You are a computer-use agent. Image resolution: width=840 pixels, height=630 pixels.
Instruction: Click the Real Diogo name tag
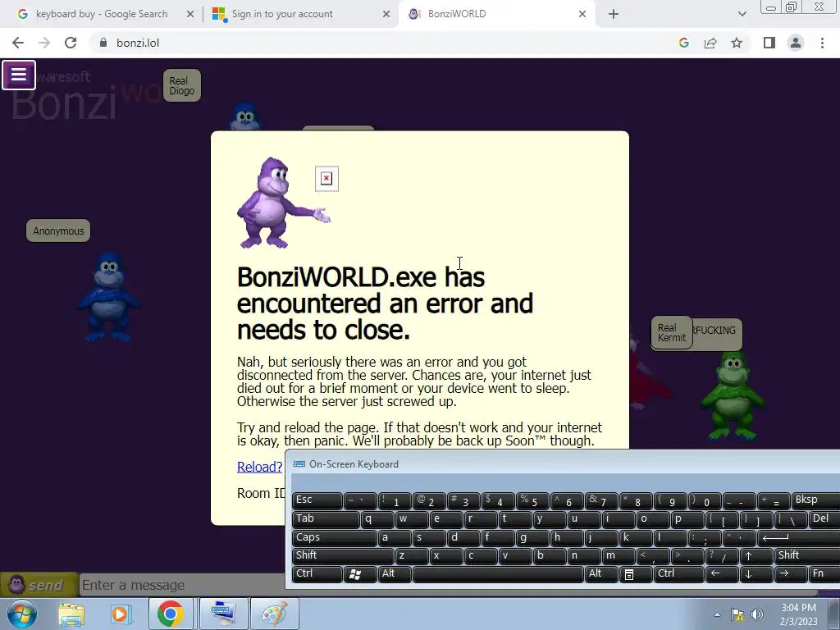[x=181, y=85]
